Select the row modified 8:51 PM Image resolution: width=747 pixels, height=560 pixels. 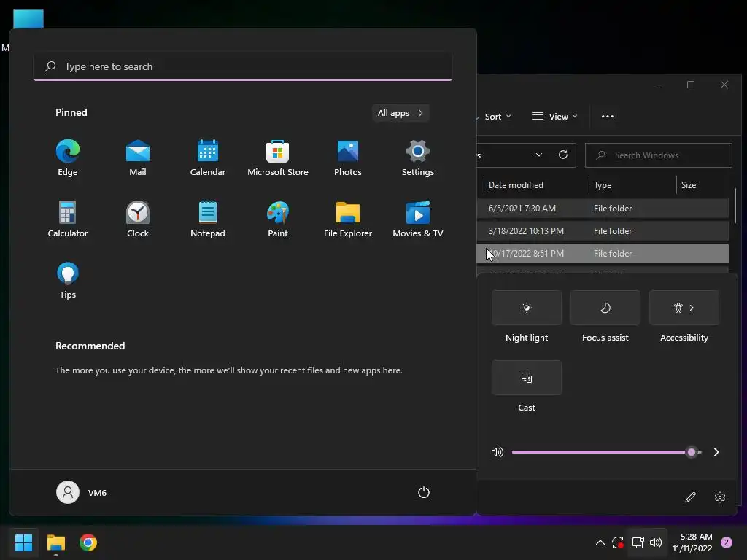tap(603, 253)
